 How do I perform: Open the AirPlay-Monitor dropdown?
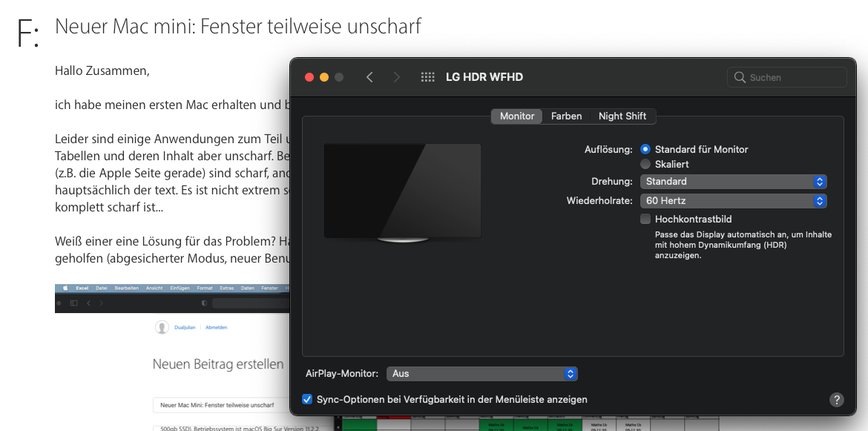[x=481, y=374]
